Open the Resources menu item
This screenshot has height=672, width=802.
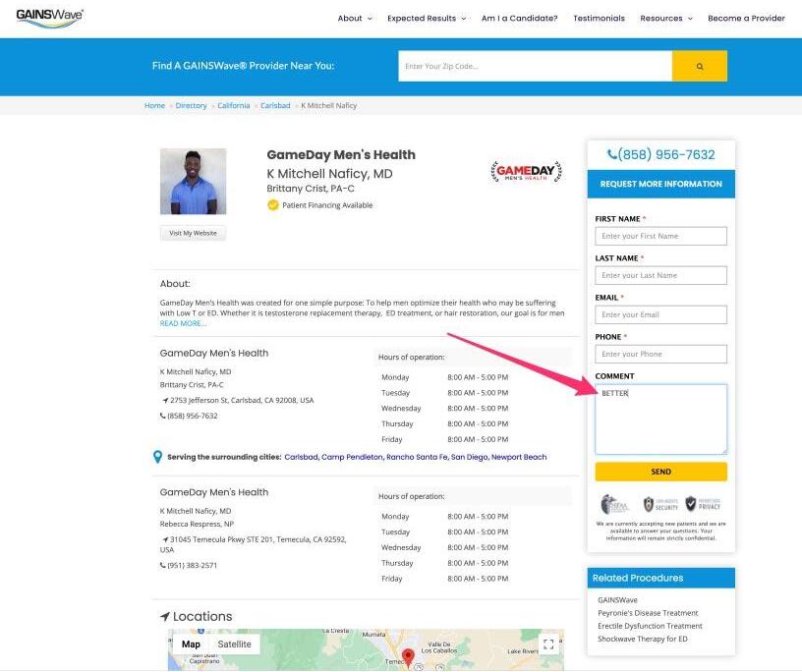[660, 18]
